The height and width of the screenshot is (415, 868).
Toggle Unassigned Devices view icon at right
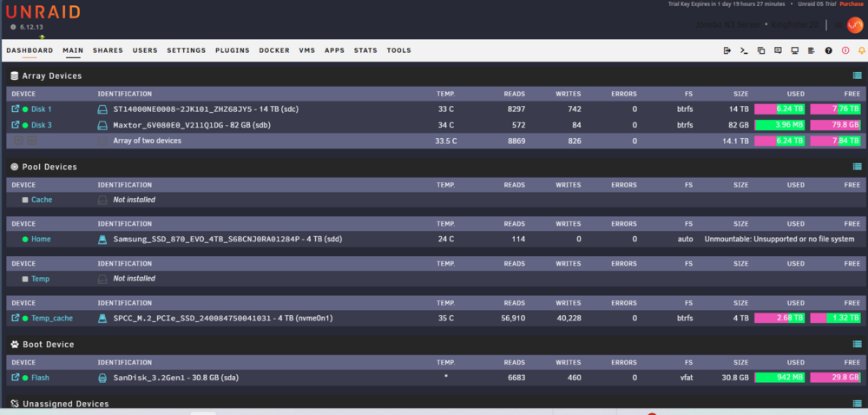click(x=857, y=404)
